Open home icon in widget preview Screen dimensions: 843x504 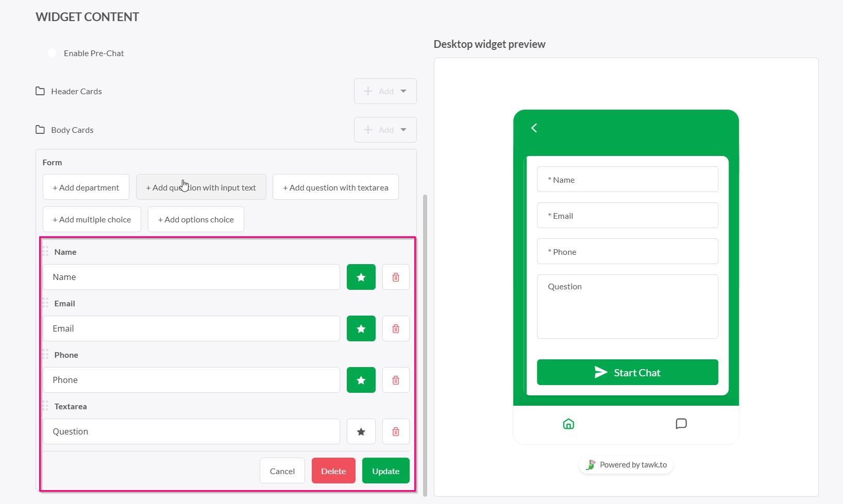tap(568, 424)
